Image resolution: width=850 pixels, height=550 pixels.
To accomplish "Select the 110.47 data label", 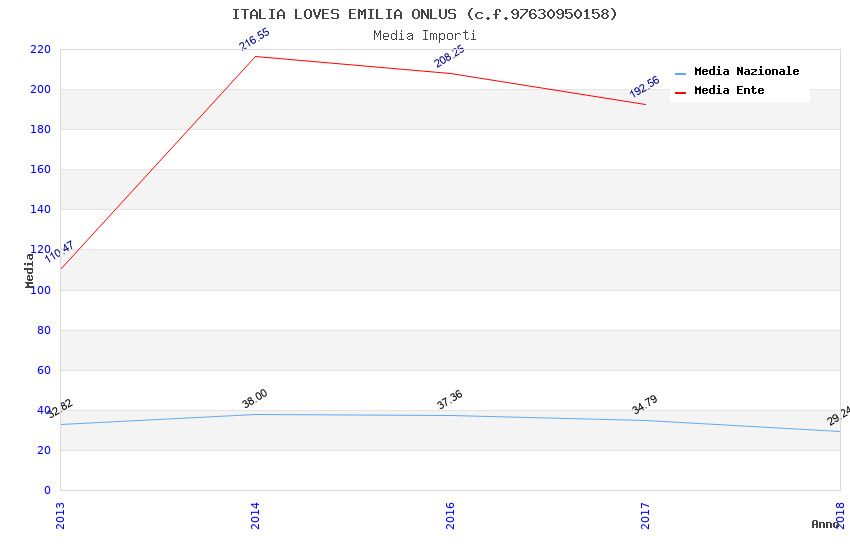I will coord(59,252).
